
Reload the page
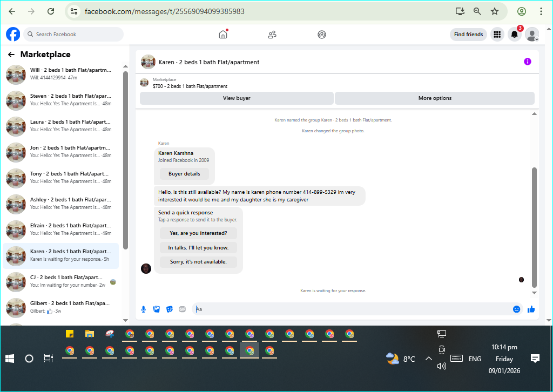click(51, 11)
